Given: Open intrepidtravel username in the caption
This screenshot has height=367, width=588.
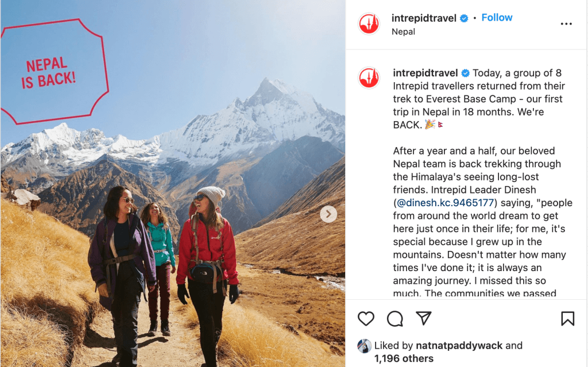Looking at the screenshot, I should click(425, 73).
